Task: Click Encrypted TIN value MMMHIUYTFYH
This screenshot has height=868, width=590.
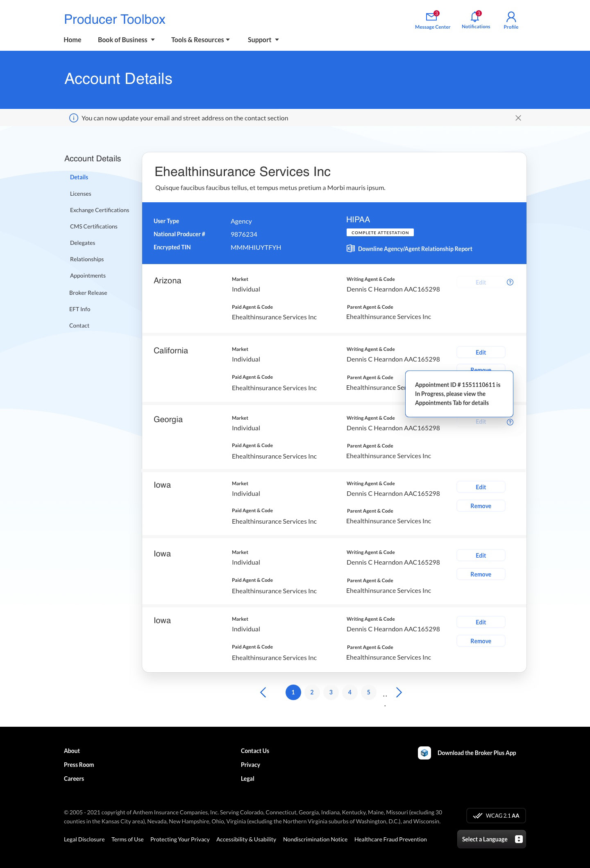Action: pyautogui.click(x=256, y=247)
